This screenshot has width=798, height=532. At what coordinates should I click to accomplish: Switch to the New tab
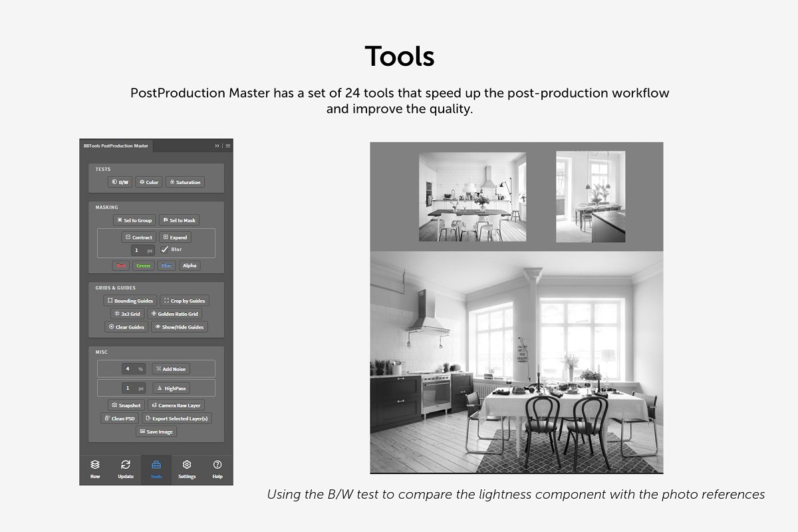95,469
